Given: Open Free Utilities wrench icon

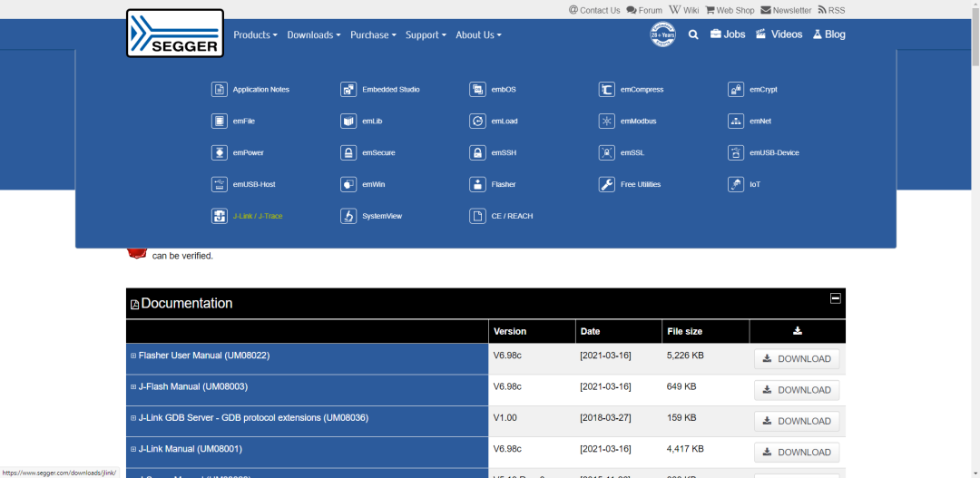Looking at the screenshot, I should click(606, 184).
